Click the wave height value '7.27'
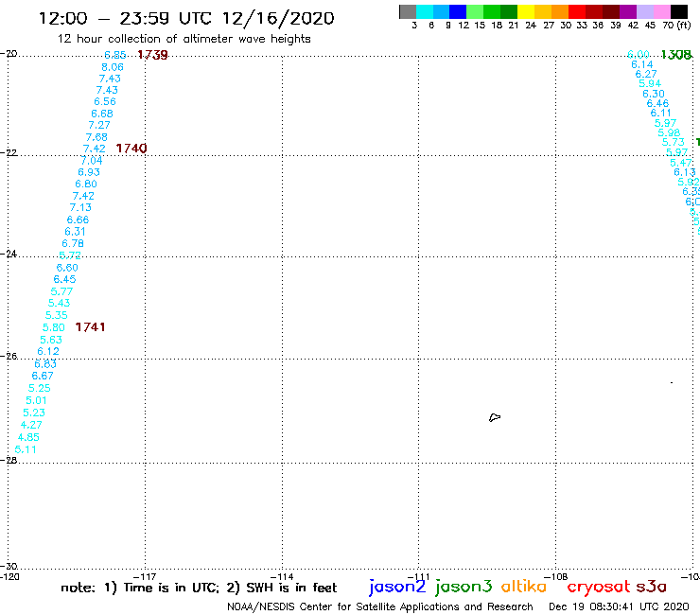The height and width of the screenshot is (615, 700). pyautogui.click(x=99, y=126)
